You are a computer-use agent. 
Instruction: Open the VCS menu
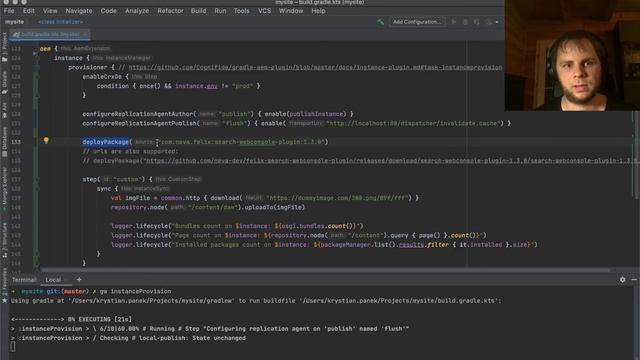tap(264, 11)
